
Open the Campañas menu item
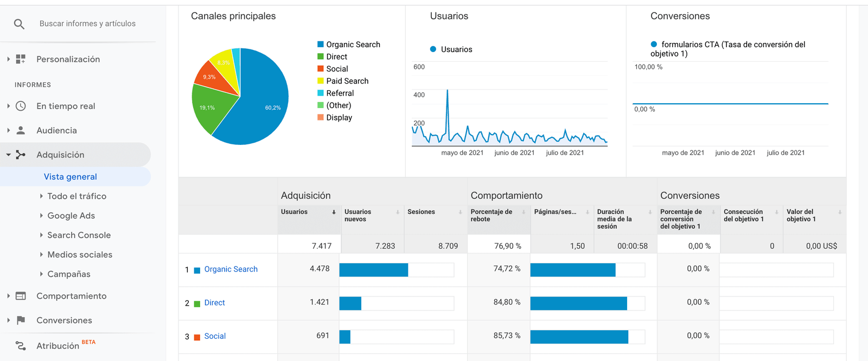point(69,274)
